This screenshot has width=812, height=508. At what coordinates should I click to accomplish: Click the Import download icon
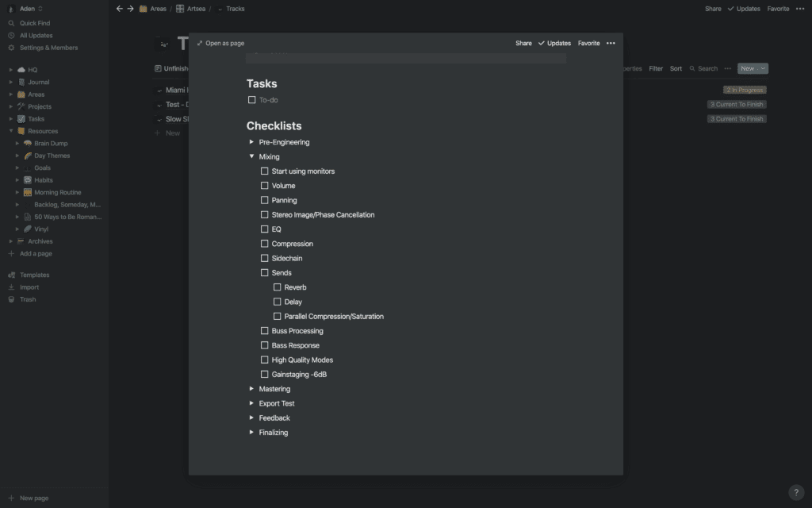(11, 287)
